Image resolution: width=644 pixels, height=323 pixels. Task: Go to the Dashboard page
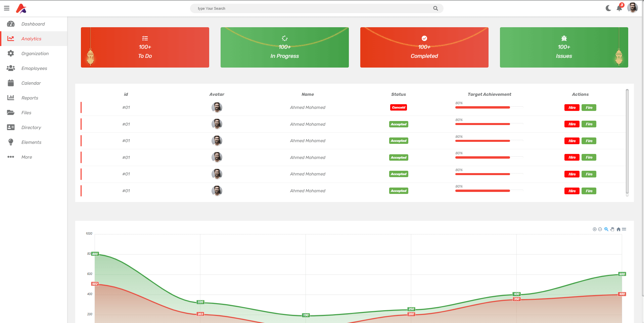point(33,24)
